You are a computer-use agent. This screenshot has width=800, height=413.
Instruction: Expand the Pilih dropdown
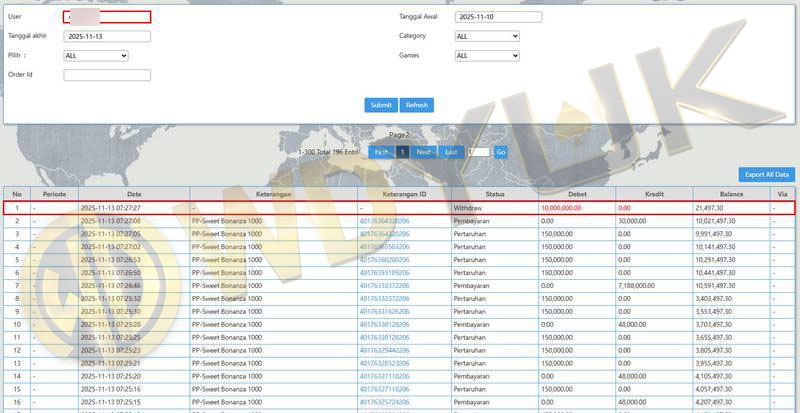[x=96, y=56]
